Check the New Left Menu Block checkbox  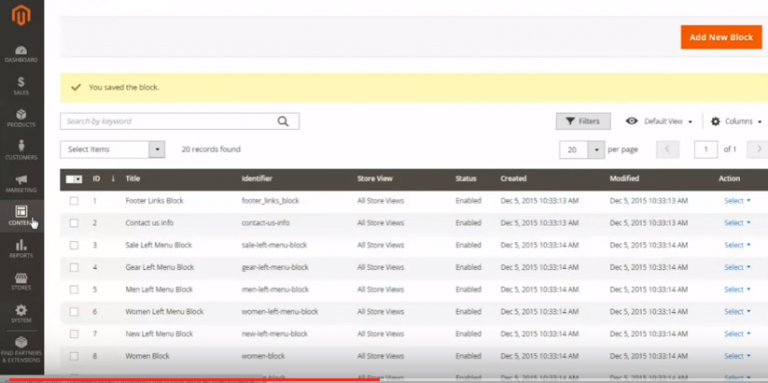click(74, 334)
